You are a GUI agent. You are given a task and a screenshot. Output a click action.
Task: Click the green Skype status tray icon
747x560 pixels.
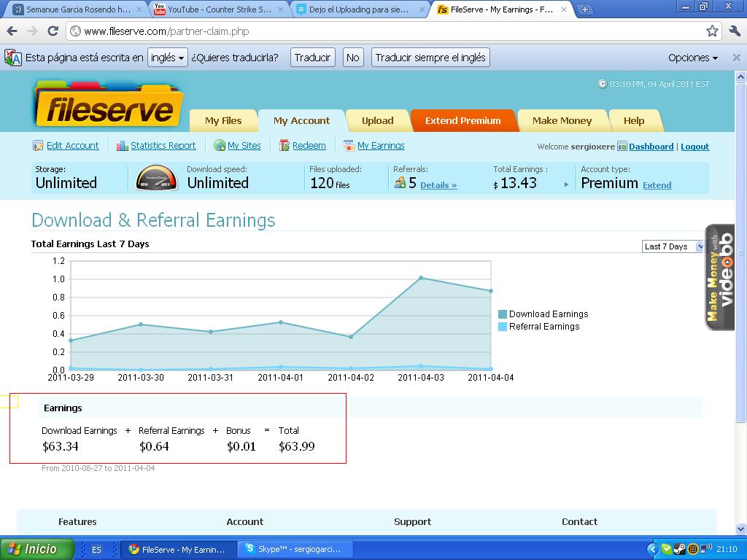coord(667,549)
